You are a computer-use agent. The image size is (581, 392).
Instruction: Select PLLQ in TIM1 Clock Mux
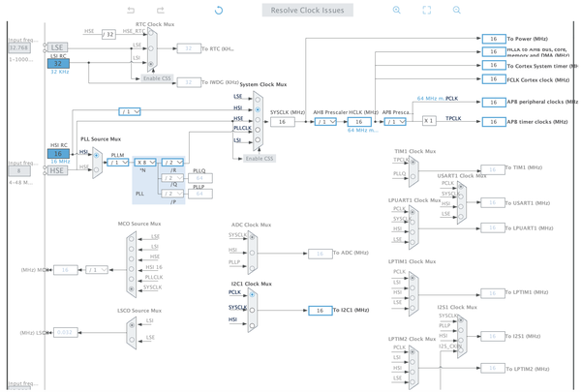click(x=413, y=177)
